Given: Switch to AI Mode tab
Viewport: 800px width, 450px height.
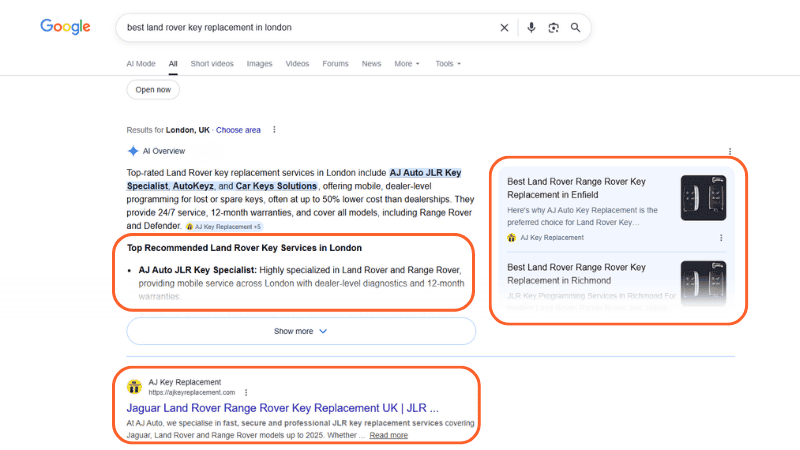Looking at the screenshot, I should click(141, 64).
